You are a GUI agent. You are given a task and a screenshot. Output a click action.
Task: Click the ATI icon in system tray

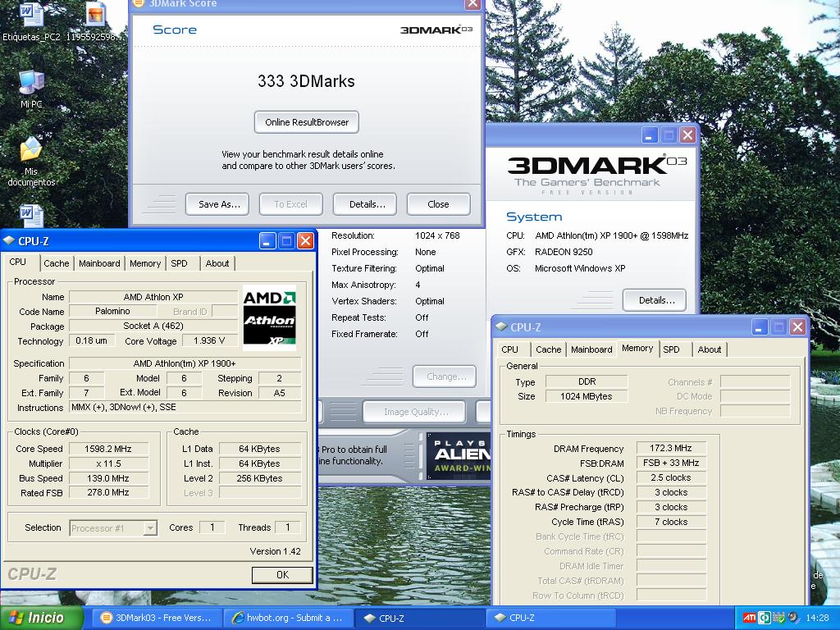point(749,618)
